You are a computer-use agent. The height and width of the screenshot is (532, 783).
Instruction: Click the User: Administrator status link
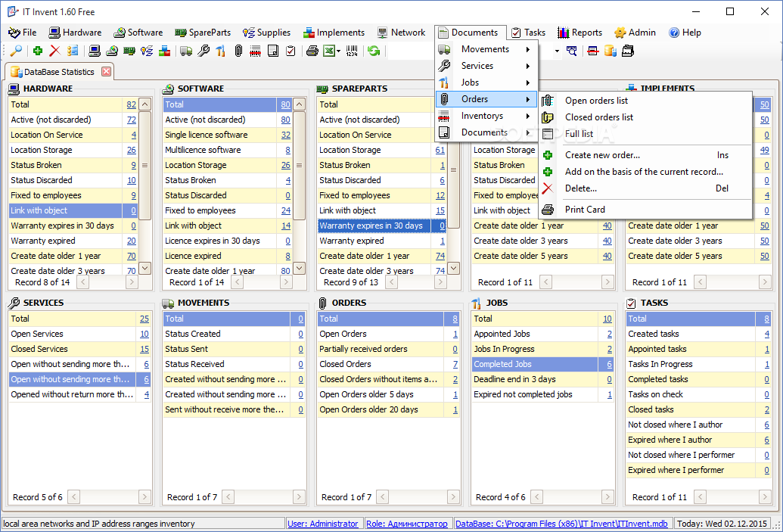pos(322,524)
